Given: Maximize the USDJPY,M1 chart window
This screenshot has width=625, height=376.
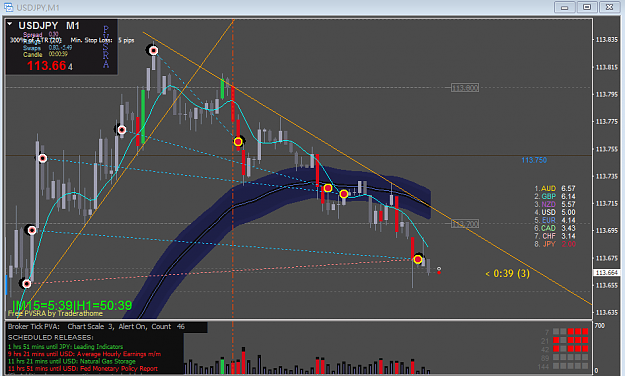Looking at the screenshot, I should click(x=587, y=7).
